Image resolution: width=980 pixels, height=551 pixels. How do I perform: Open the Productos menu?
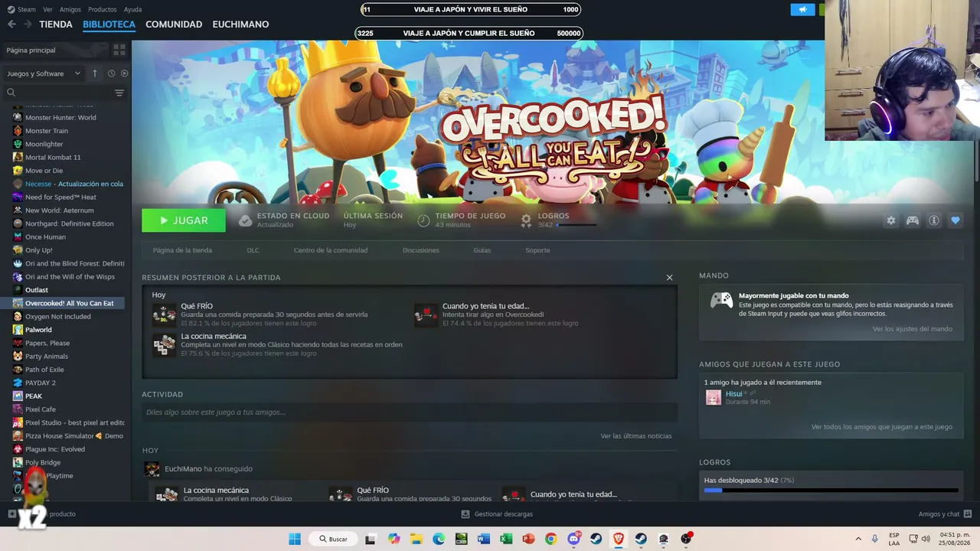103,9
